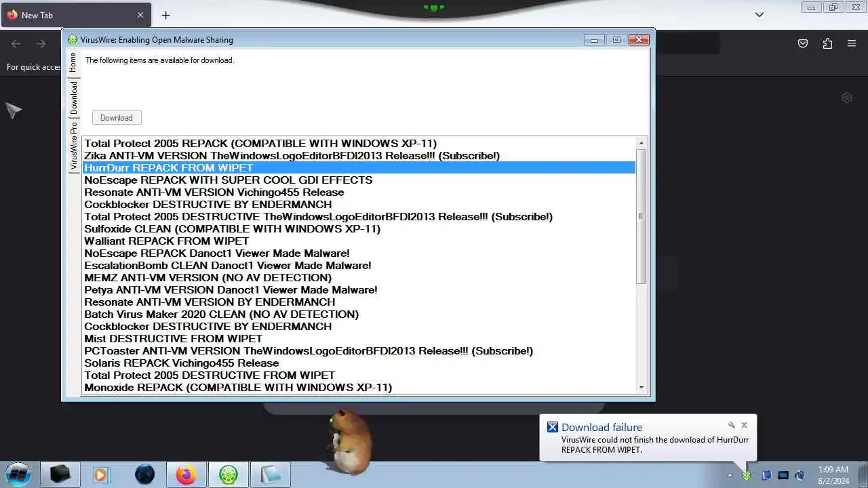
Task: Open the VirusWire Pro side tab
Action: click(73, 146)
